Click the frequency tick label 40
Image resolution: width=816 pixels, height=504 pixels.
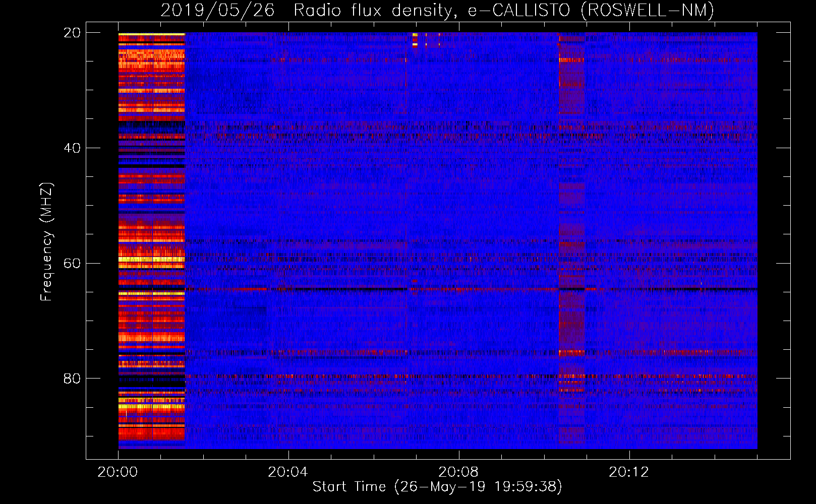(72, 148)
